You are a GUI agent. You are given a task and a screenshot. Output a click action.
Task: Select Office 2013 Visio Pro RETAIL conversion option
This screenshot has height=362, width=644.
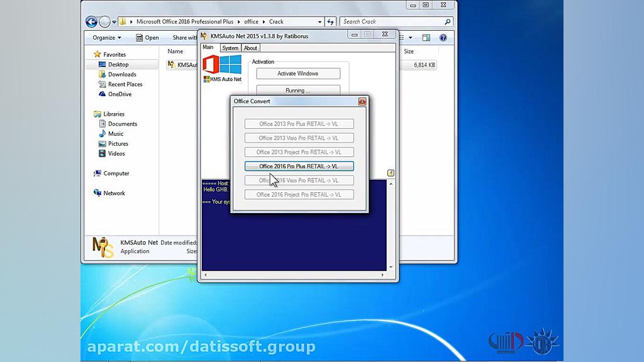click(299, 138)
